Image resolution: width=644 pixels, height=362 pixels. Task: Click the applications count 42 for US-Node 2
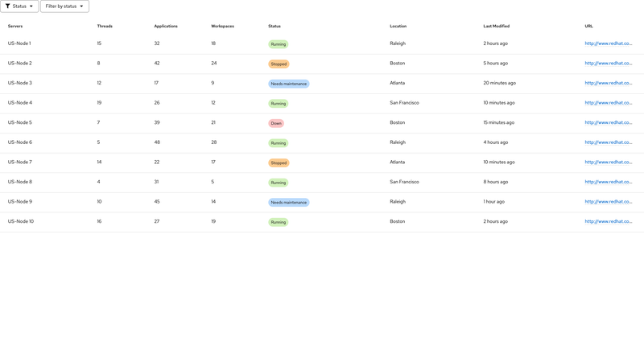(157, 64)
